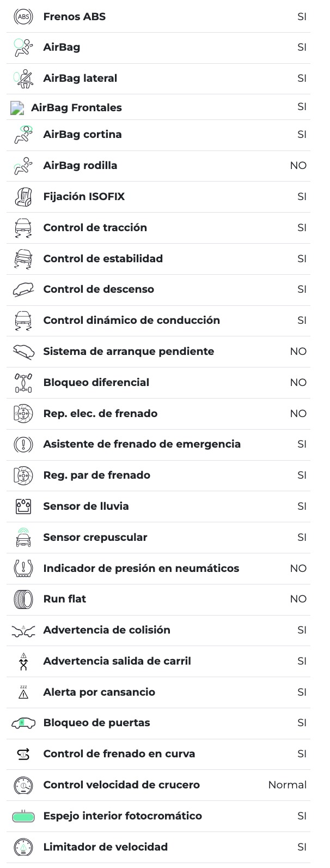Click the Fijación ISOFIX child seat icon
Image resolution: width=330 pixels, height=868 pixels.
(x=23, y=196)
